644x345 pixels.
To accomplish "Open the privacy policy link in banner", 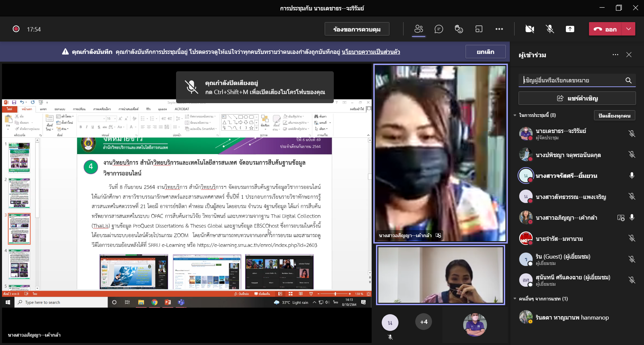I will (371, 52).
